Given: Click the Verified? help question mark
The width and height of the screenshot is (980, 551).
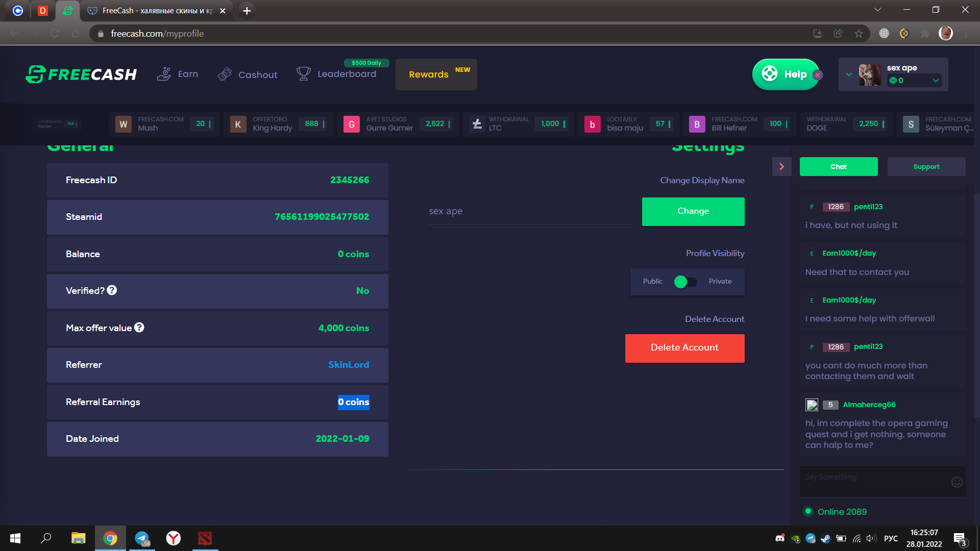Looking at the screenshot, I should click(x=112, y=290).
